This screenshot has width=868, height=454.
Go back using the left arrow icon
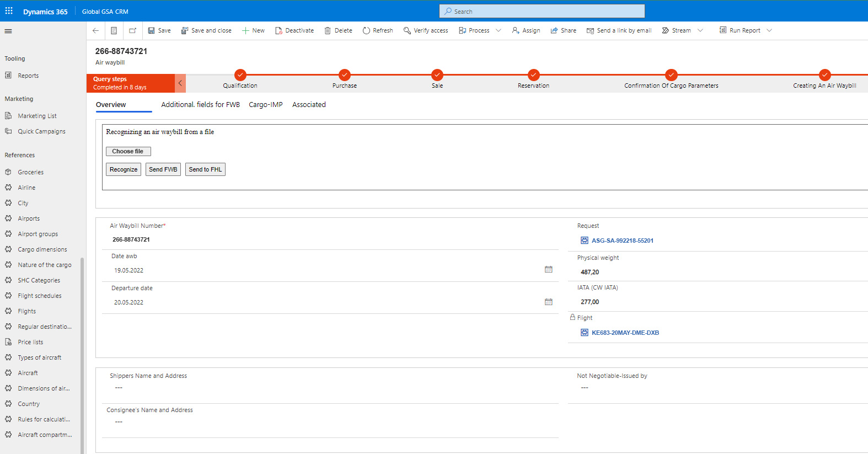click(96, 30)
